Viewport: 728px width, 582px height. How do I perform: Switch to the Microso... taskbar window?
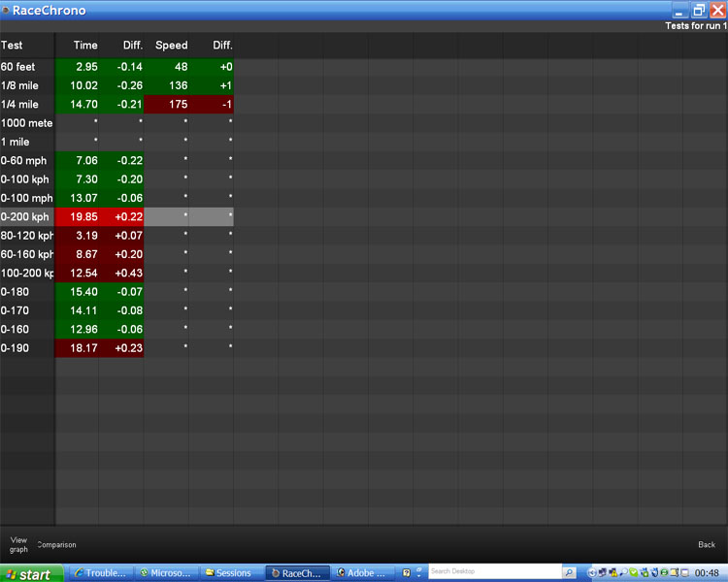[x=165, y=573]
